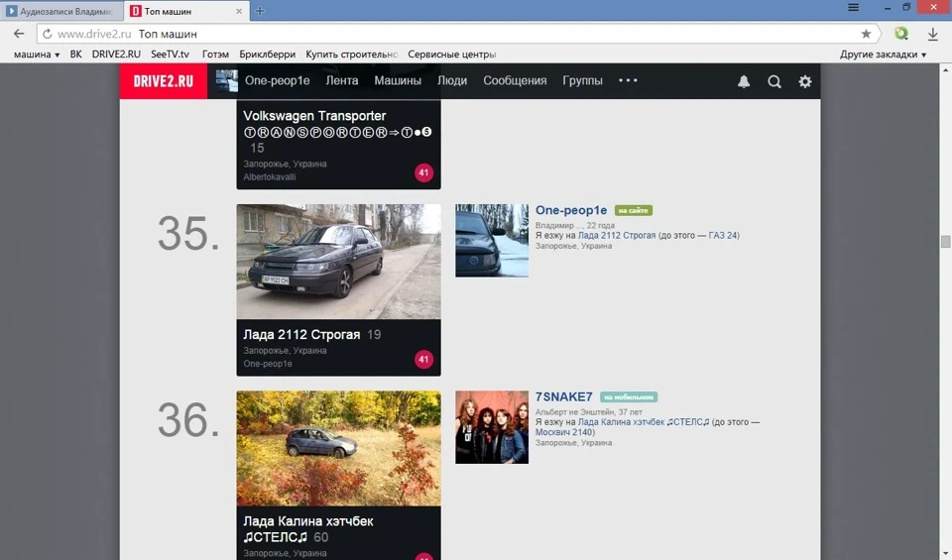Open a new browser tab

pyautogui.click(x=260, y=11)
